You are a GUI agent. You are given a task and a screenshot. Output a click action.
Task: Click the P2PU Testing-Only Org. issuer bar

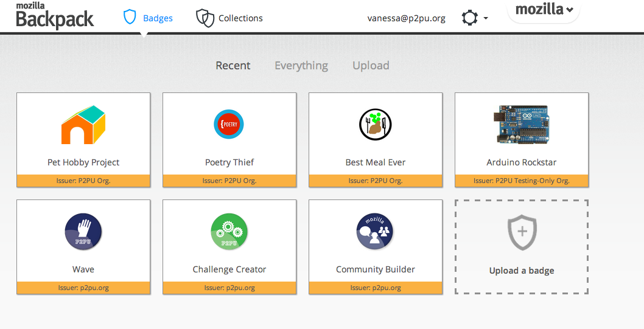coord(522,181)
